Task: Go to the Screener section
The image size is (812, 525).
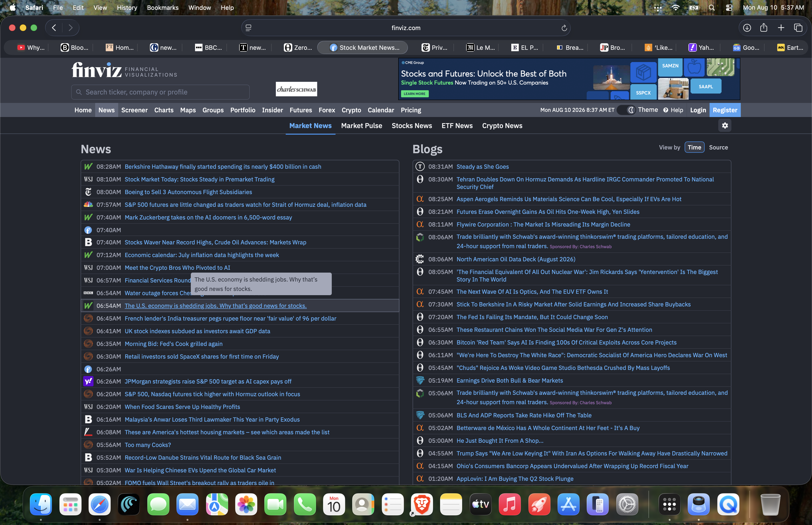Action: pos(134,110)
